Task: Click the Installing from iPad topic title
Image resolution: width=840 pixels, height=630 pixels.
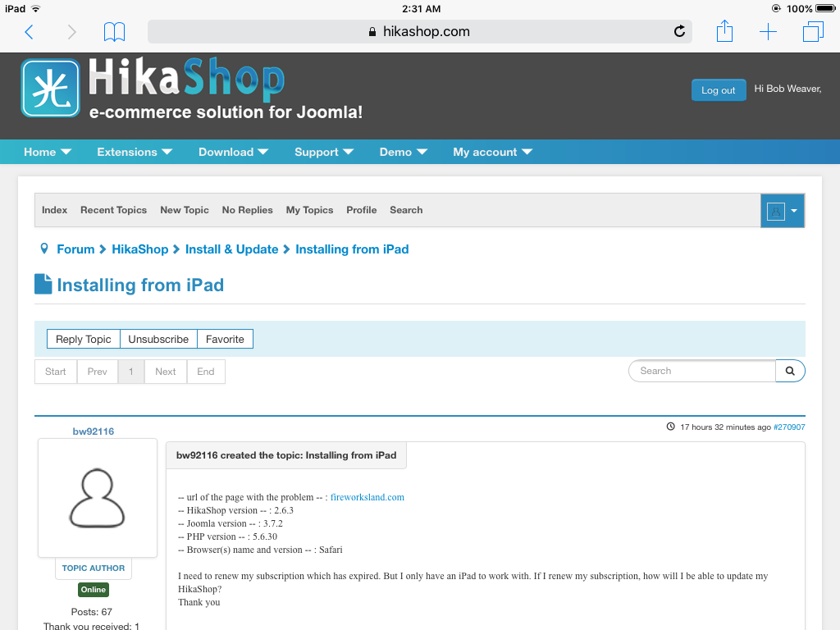Action: pyautogui.click(x=140, y=285)
